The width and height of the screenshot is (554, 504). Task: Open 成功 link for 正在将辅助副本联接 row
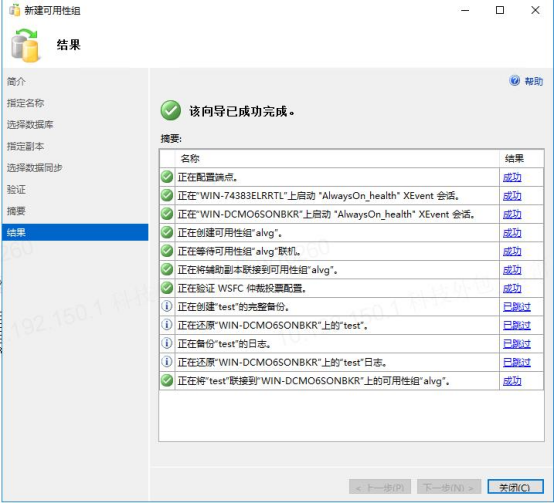coord(512,270)
